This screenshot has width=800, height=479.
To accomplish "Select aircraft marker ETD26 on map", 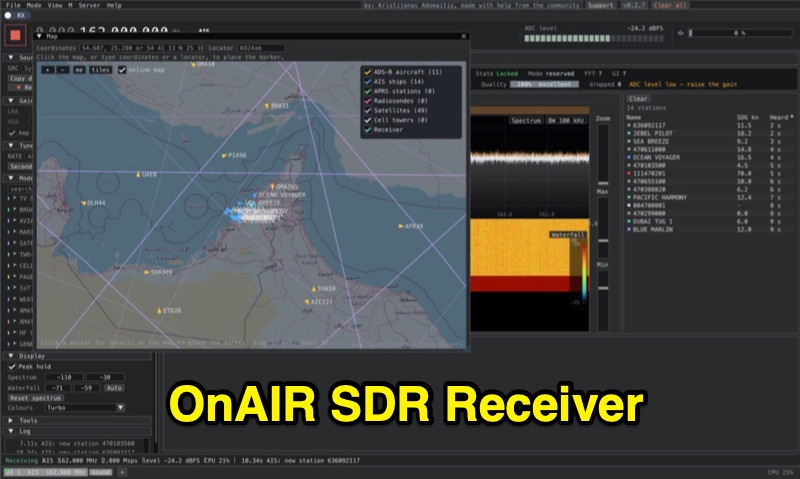I will (x=159, y=310).
